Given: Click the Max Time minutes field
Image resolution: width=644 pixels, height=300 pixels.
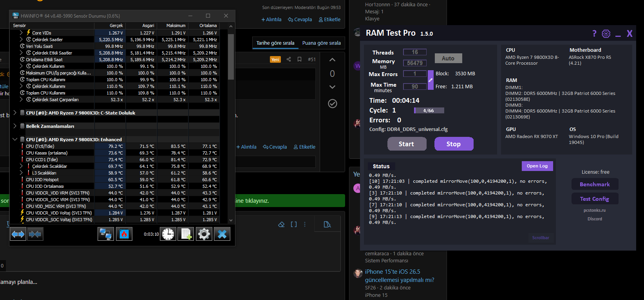Looking at the screenshot, I should click(x=415, y=87).
